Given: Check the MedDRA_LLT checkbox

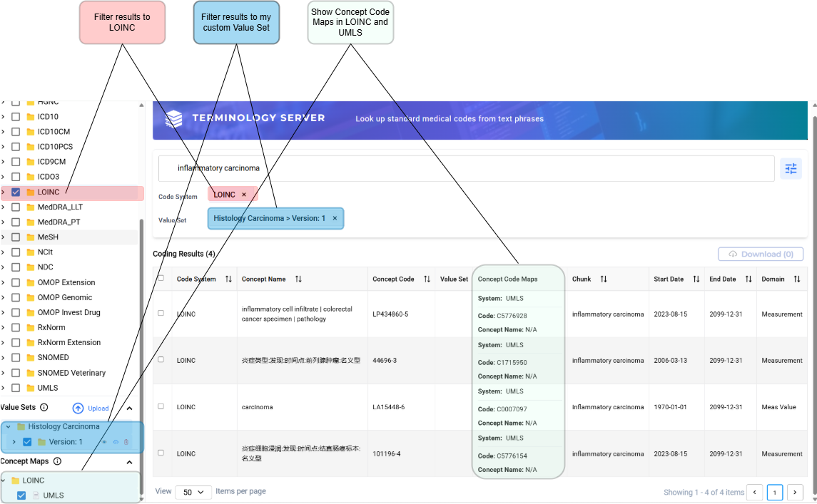Looking at the screenshot, I should pos(16,207).
